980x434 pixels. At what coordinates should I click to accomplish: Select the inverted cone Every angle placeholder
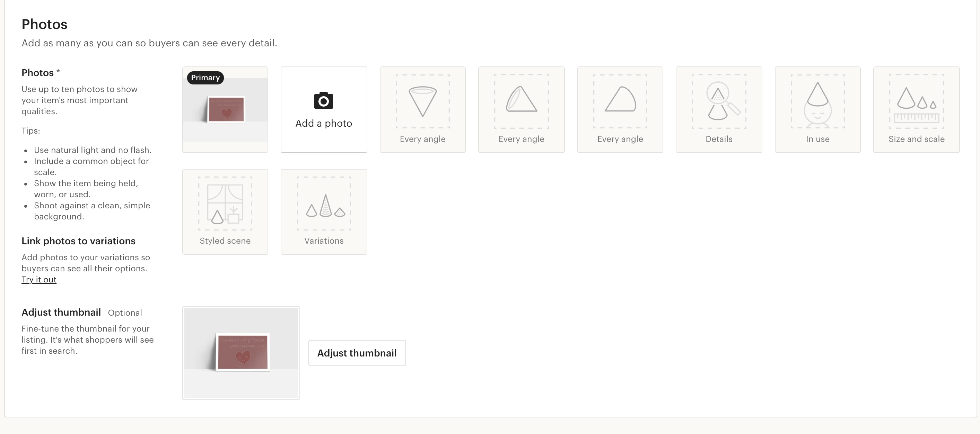[422, 109]
